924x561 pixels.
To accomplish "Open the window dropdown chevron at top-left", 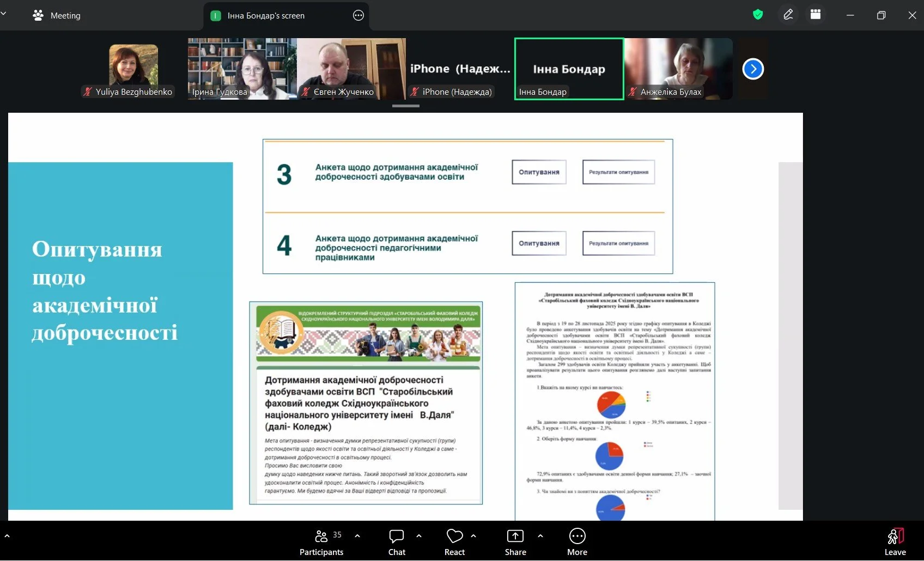I will pyautogui.click(x=3, y=12).
